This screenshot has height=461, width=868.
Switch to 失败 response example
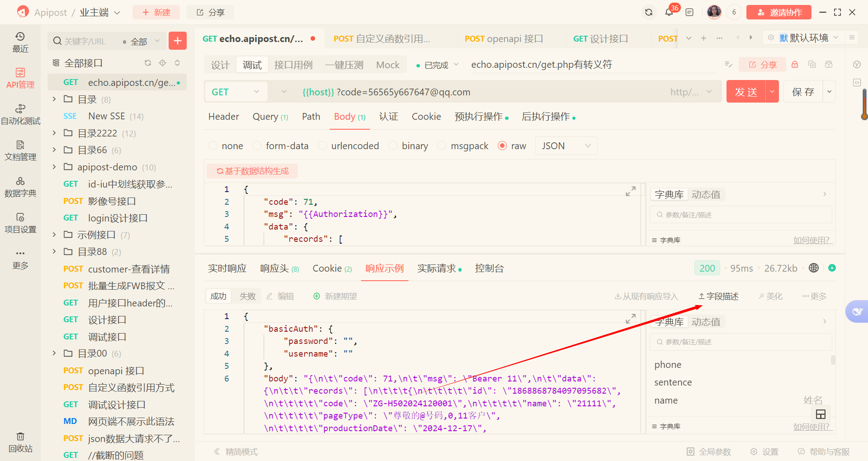[x=248, y=296]
